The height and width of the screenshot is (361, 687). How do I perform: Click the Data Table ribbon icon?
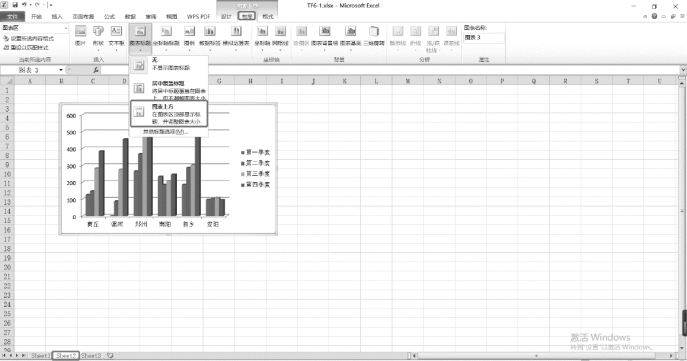click(236, 32)
